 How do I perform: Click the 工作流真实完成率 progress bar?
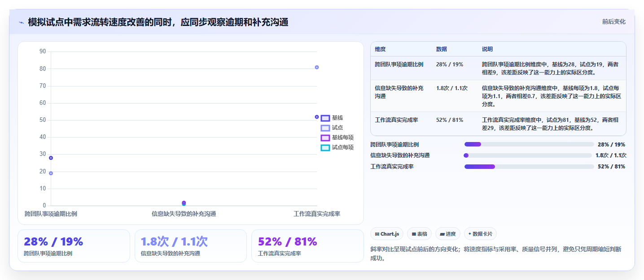(529, 167)
